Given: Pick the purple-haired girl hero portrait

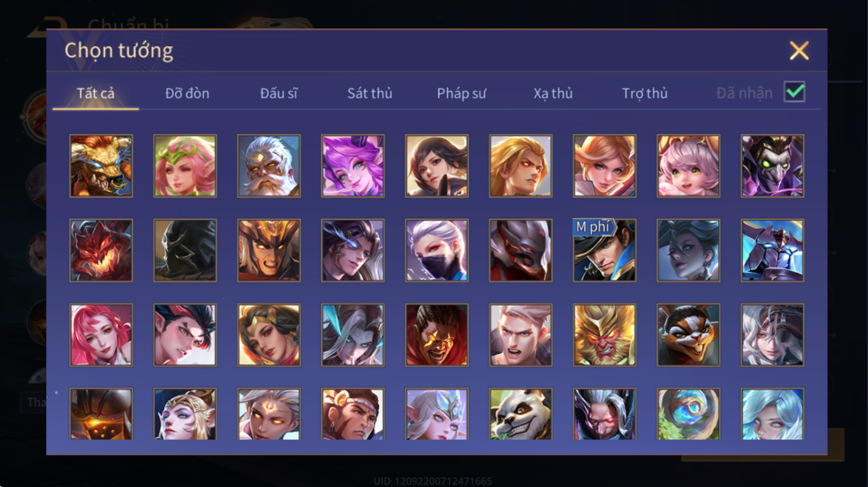Looking at the screenshot, I should coord(353,166).
